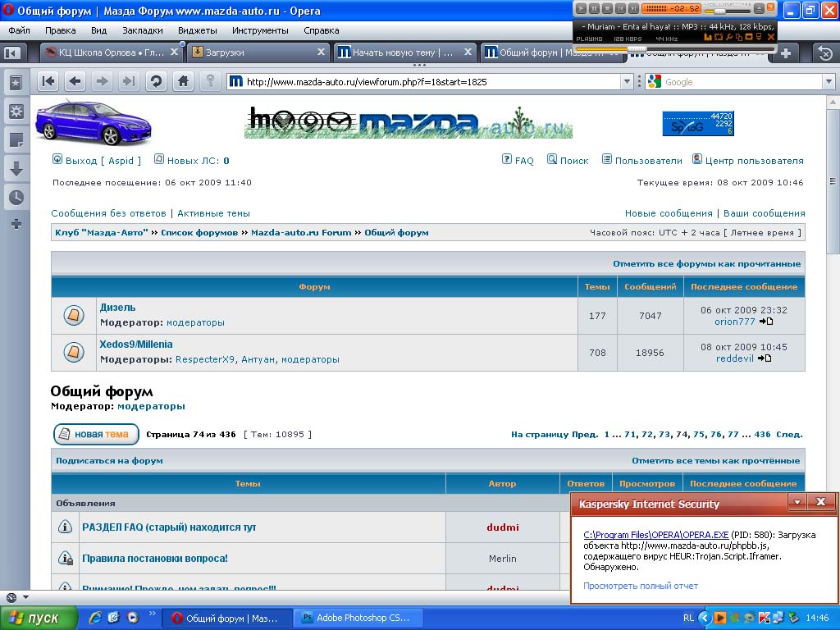840x630 pixels.
Task: Open the 'Xedos9/Millenia' forum link
Action: click(136, 344)
